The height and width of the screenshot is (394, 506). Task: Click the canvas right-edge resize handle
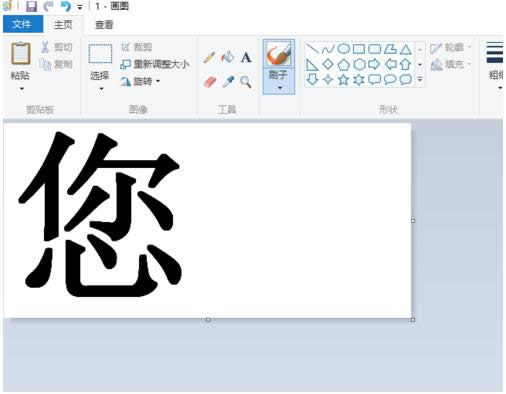click(413, 221)
